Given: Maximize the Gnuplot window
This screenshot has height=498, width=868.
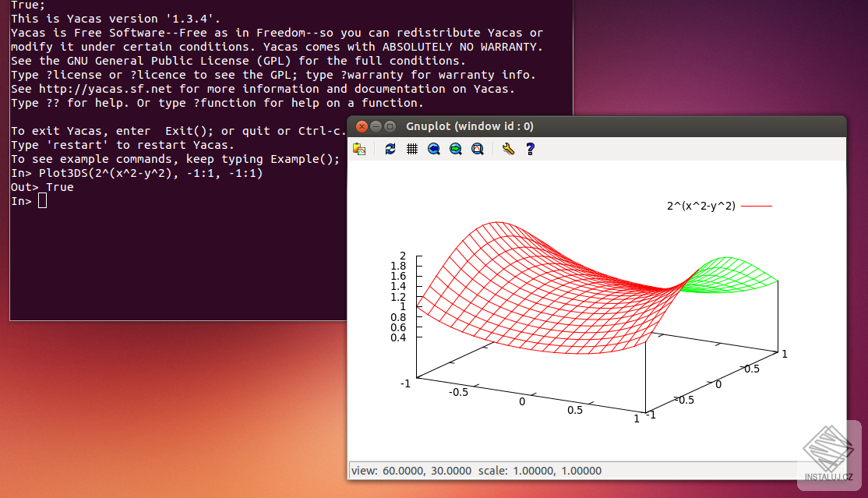Looking at the screenshot, I should pyautogui.click(x=390, y=126).
